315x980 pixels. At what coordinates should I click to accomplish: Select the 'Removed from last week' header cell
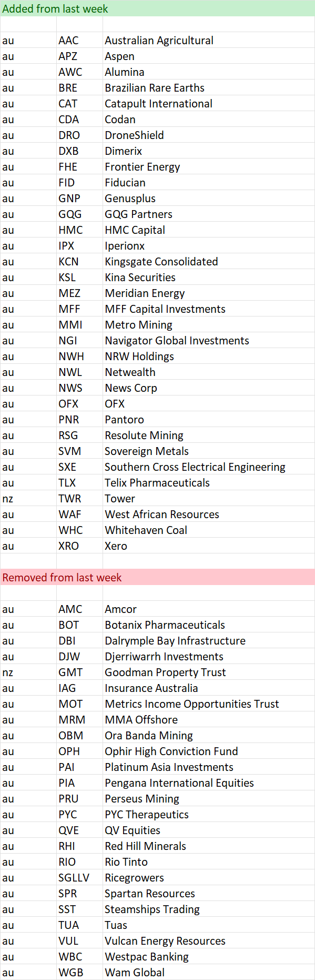click(157, 577)
